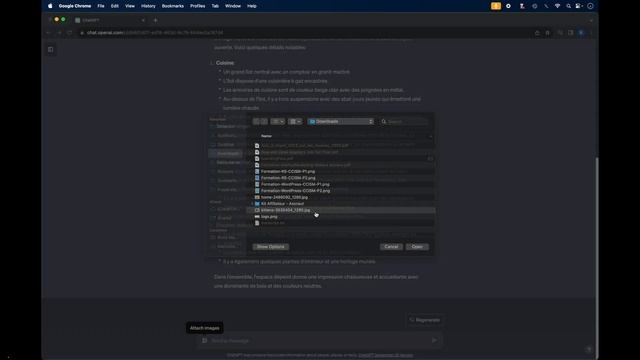Open a new Chrome tab

point(156,20)
